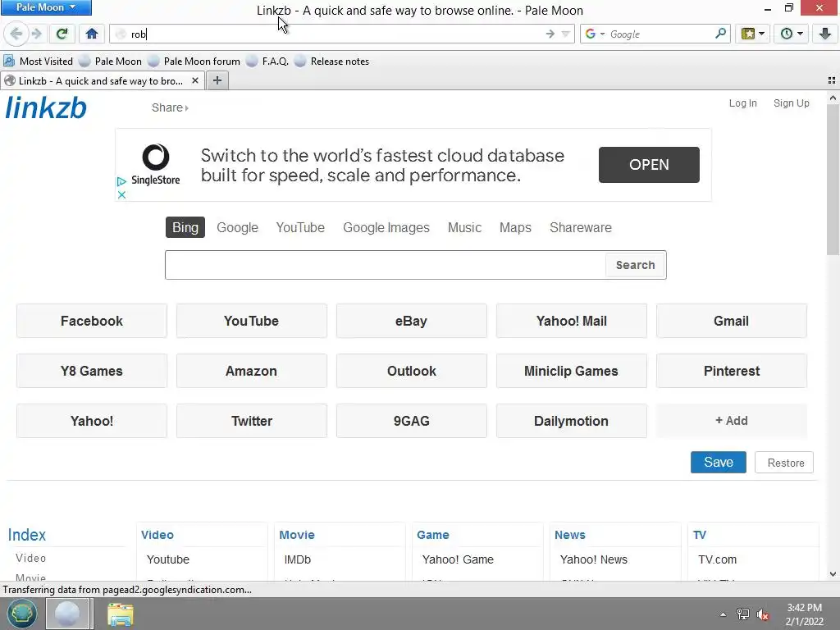Click the magnifier in the Google search box
The width and height of the screenshot is (840, 630).
(x=720, y=34)
